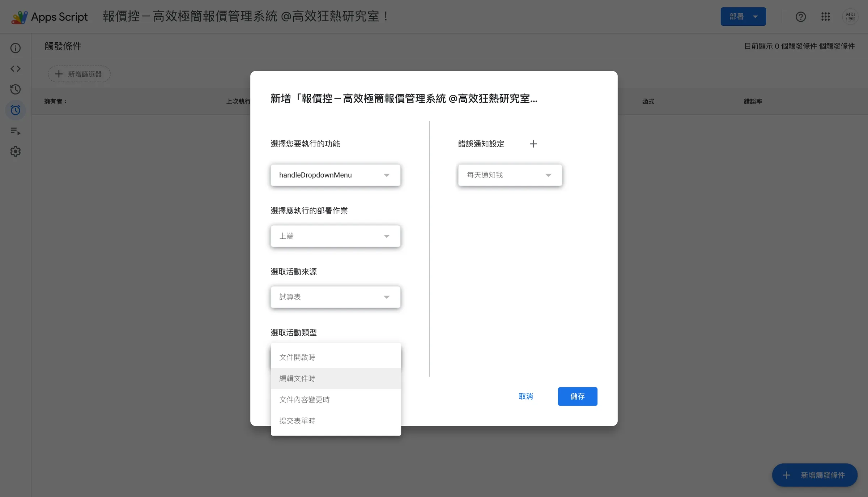Viewport: 868px width, 497px height.
Task: Open the 上端 deployment dropdown
Action: 335,236
